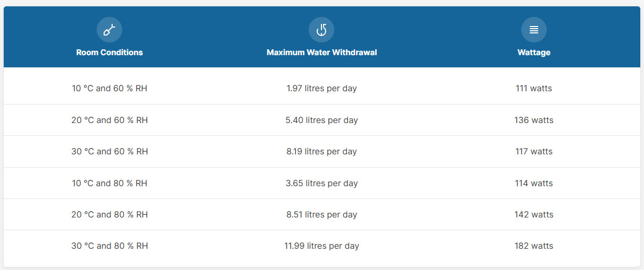Click the 1.97 litres per day value
This screenshot has width=644, height=270.
tap(321, 89)
